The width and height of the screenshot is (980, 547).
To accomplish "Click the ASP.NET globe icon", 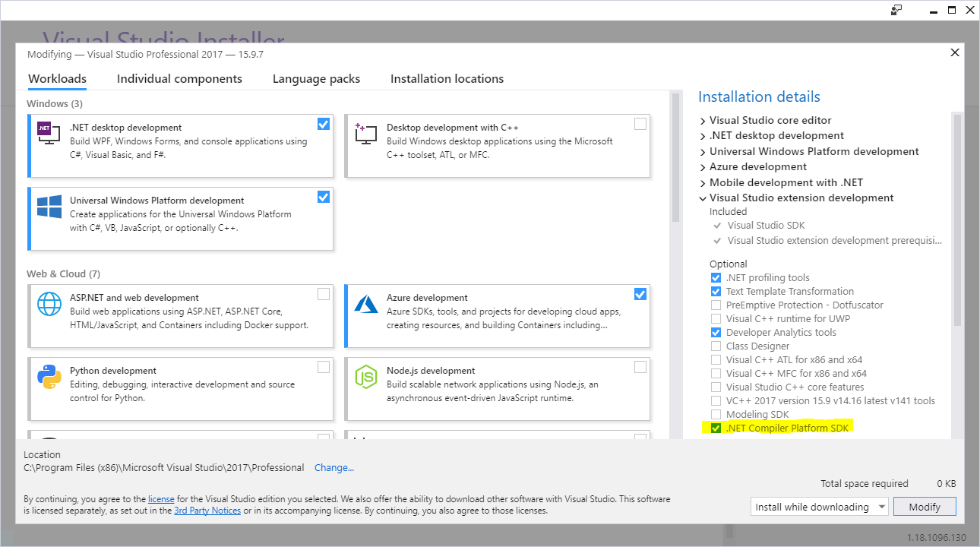I will click(49, 304).
